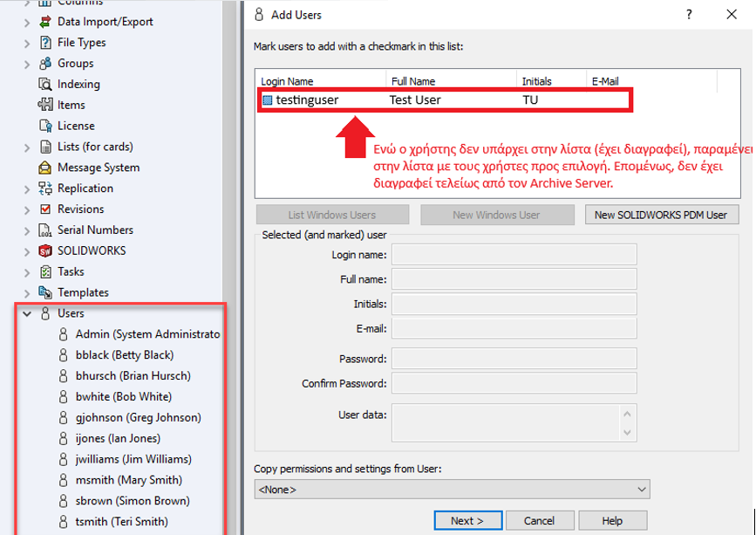Click the Items node icon
756x535 pixels.
(45, 105)
